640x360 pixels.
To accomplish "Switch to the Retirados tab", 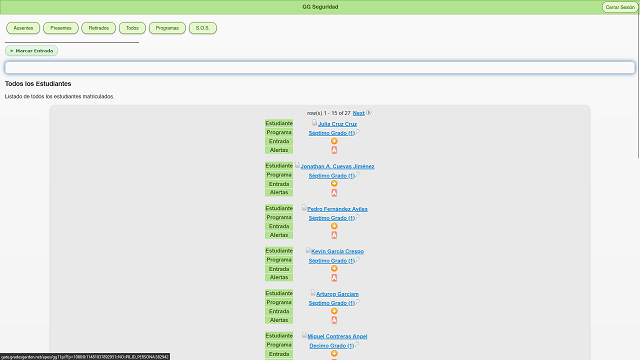I will pos(98,28).
